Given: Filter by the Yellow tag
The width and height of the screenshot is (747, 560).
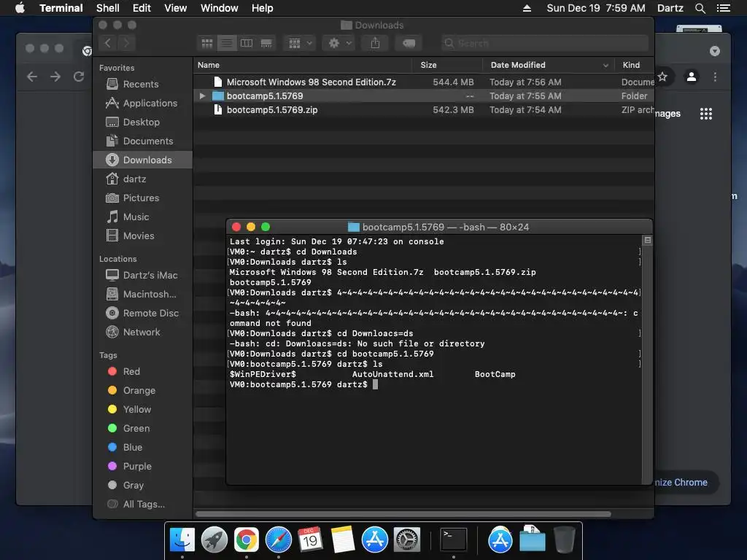Looking at the screenshot, I should [142, 410].
